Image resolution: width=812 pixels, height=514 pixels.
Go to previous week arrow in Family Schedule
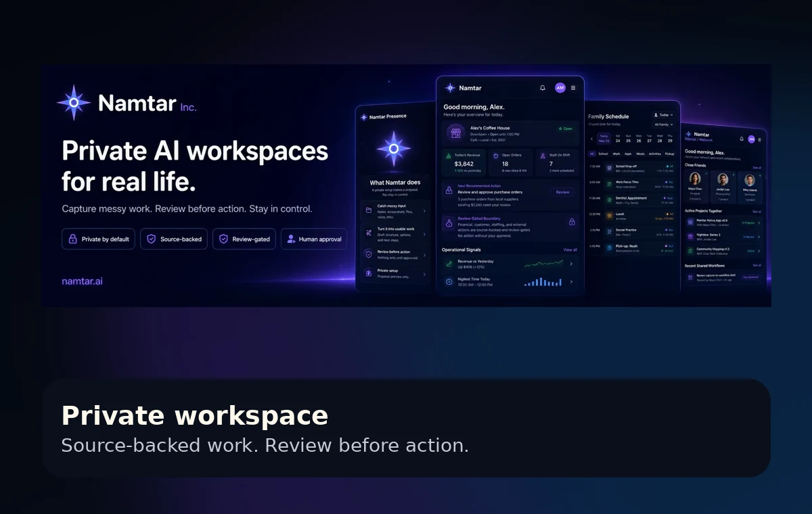tap(591, 139)
